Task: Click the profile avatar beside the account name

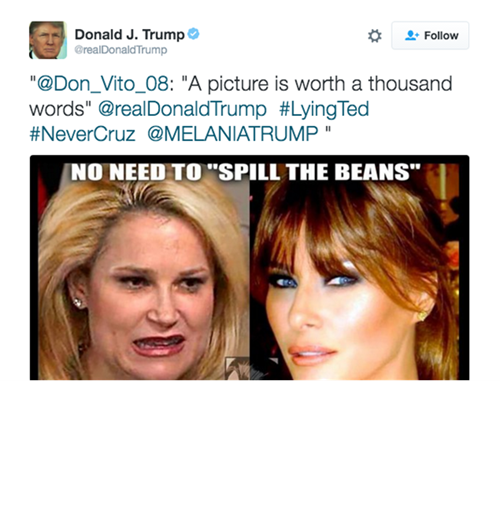Action: (x=48, y=40)
